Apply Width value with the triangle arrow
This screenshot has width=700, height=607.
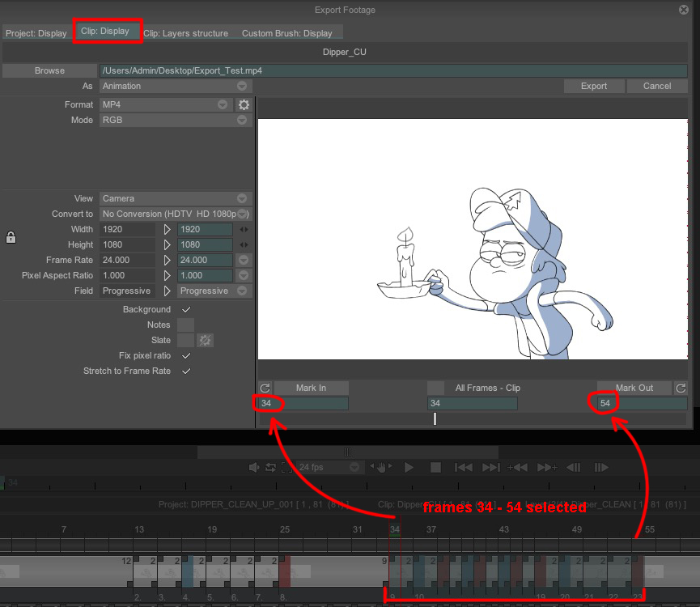[167, 229]
